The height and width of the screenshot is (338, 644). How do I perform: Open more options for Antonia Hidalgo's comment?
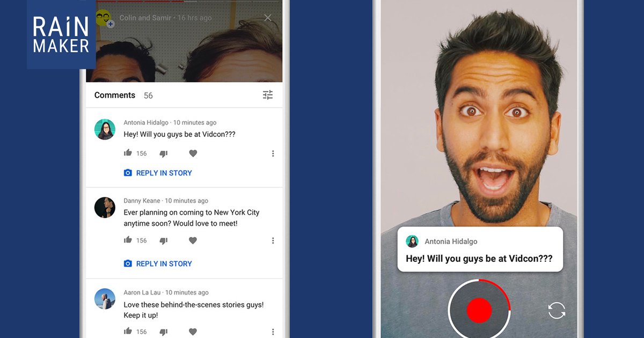273,153
